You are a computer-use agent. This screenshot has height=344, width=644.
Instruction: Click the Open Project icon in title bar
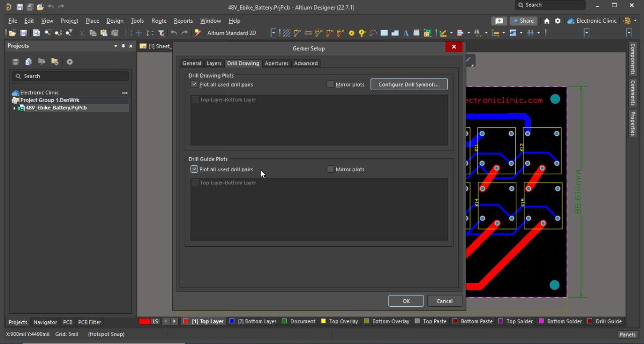(40, 7)
